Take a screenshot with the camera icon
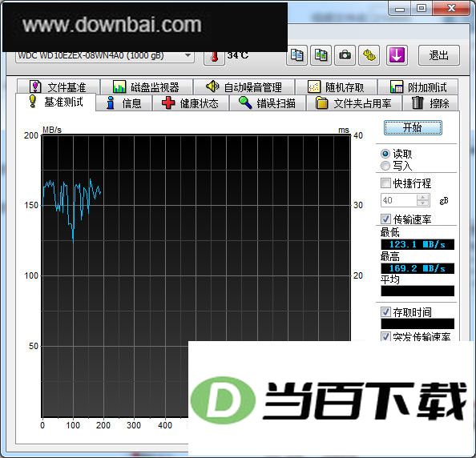Screen dimensions: 476x458 click(345, 55)
